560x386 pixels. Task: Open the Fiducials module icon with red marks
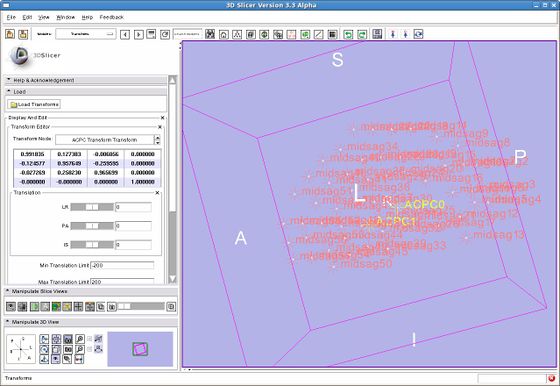point(291,34)
